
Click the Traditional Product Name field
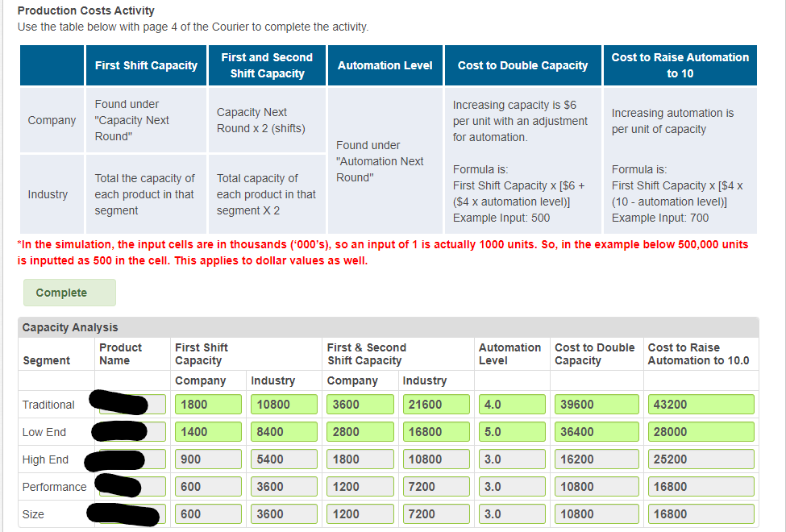point(129,404)
